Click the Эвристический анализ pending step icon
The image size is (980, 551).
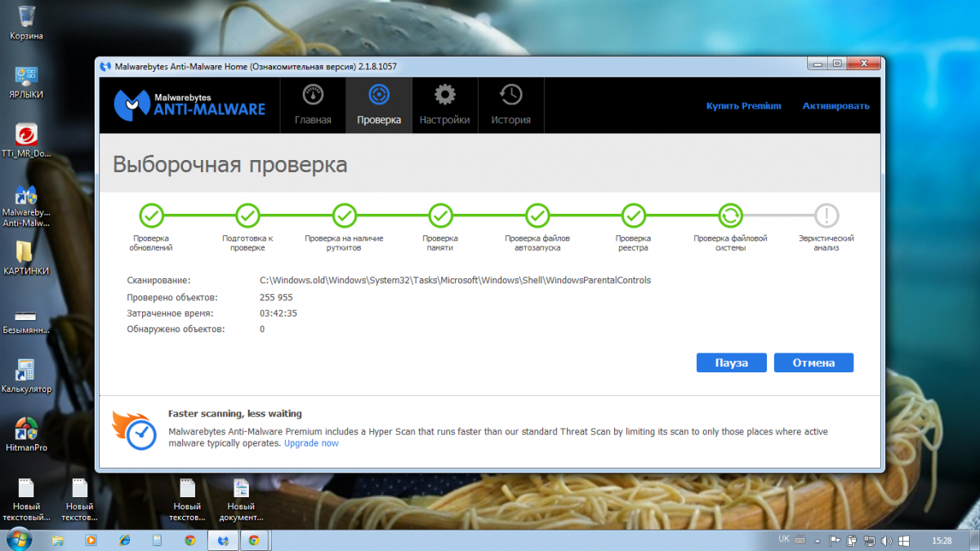click(x=826, y=216)
